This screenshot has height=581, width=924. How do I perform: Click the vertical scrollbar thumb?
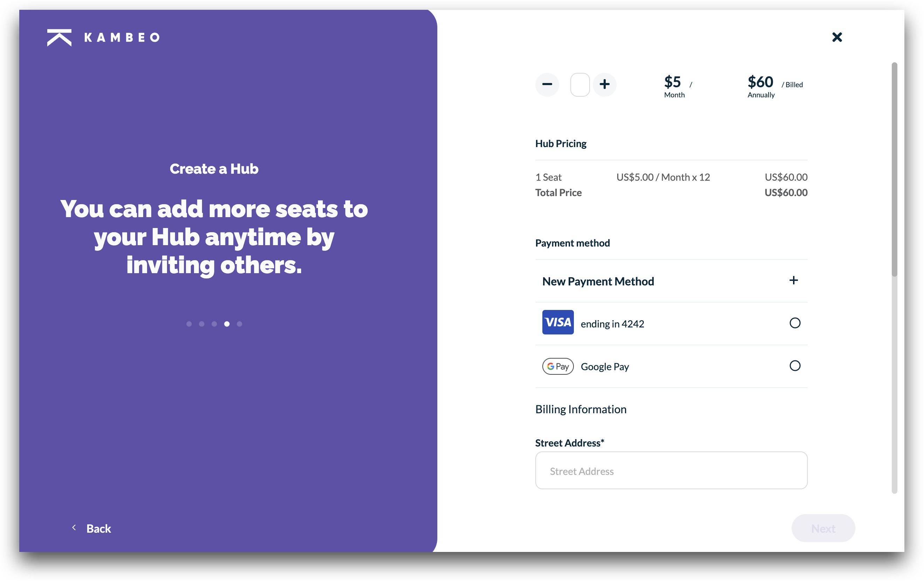pyautogui.click(x=895, y=169)
